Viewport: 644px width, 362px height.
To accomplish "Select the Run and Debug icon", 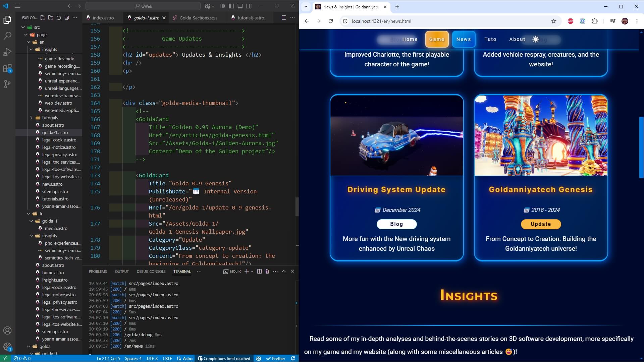I will (x=7, y=52).
